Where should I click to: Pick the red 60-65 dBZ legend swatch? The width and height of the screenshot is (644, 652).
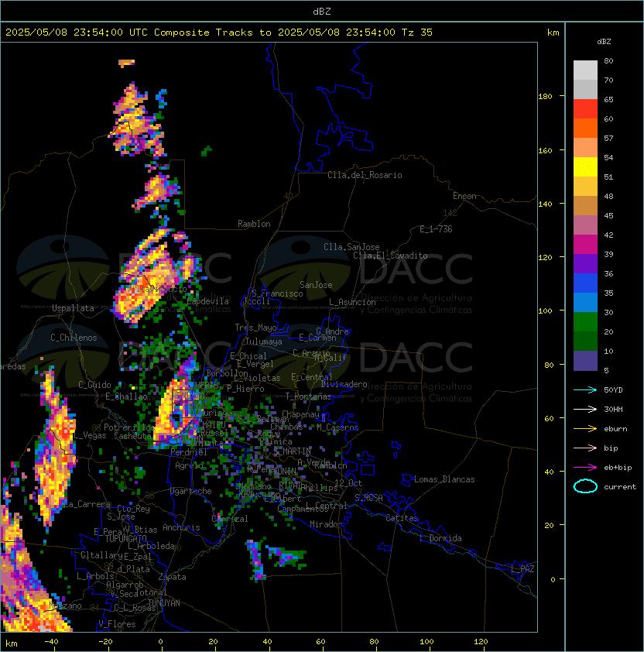coord(585,109)
